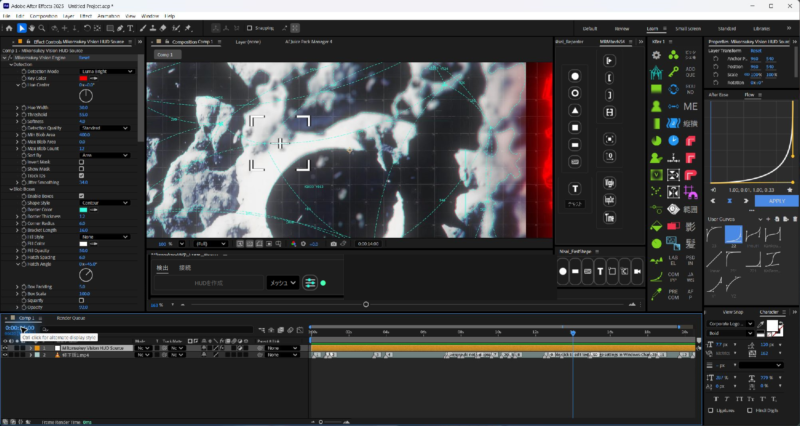Click the timeline current time indicator
The width and height of the screenshot is (800, 426).
click(x=572, y=333)
